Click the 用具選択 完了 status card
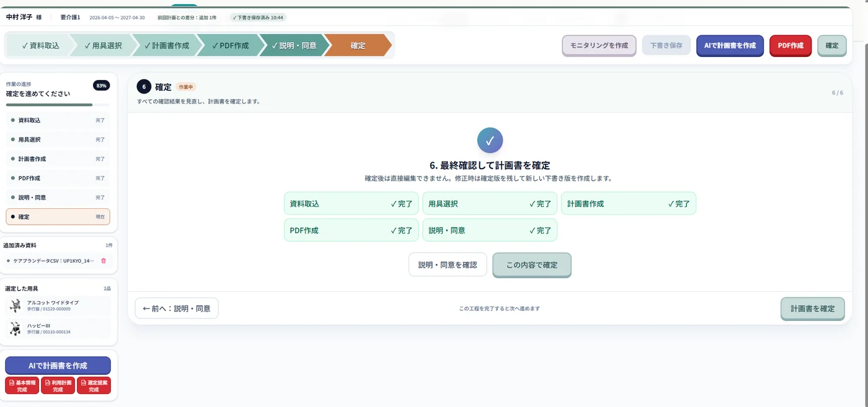Image resolution: width=868 pixels, height=407 pixels. coord(490,203)
